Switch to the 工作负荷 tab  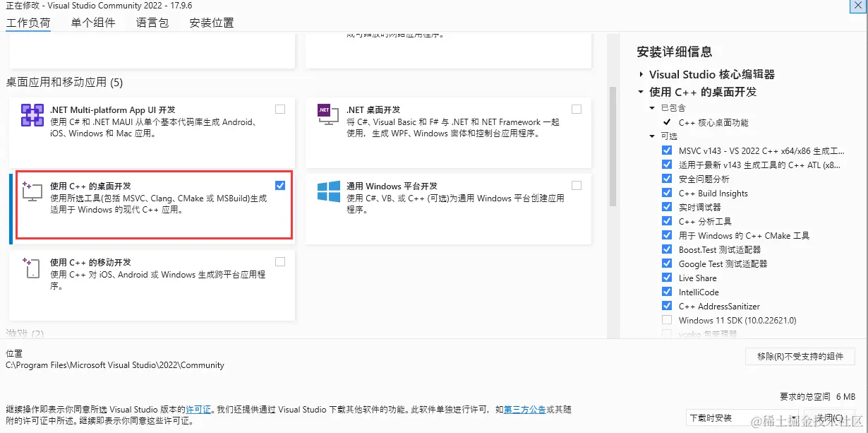[28, 23]
